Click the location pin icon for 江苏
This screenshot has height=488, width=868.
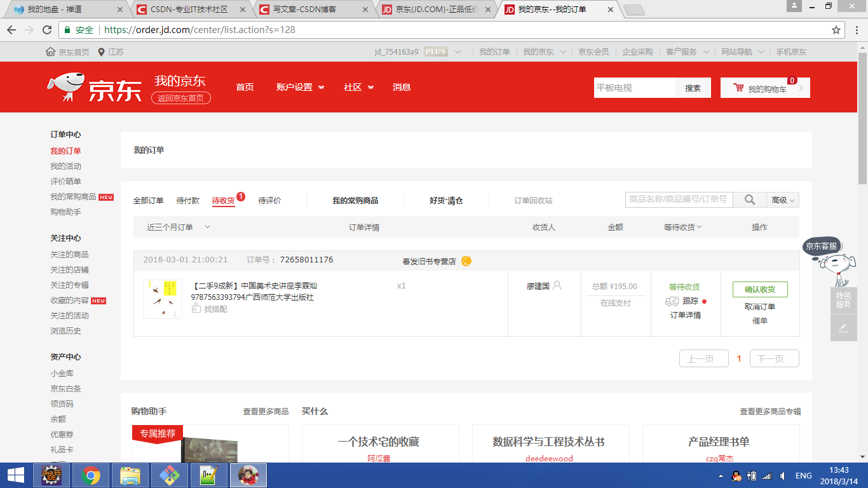click(x=101, y=52)
